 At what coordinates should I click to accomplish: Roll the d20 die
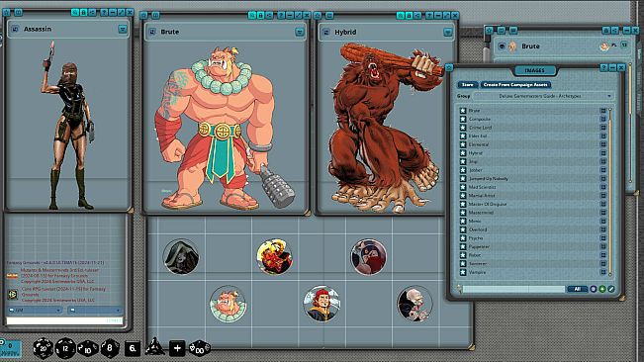43,348
